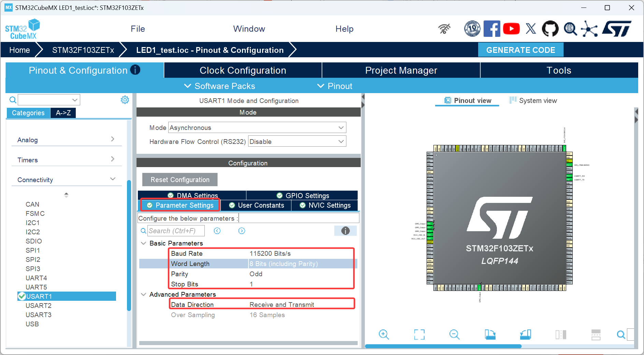Image resolution: width=644 pixels, height=355 pixels.
Task: Collapse the Basic Parameters group
Action: point(144,243)
